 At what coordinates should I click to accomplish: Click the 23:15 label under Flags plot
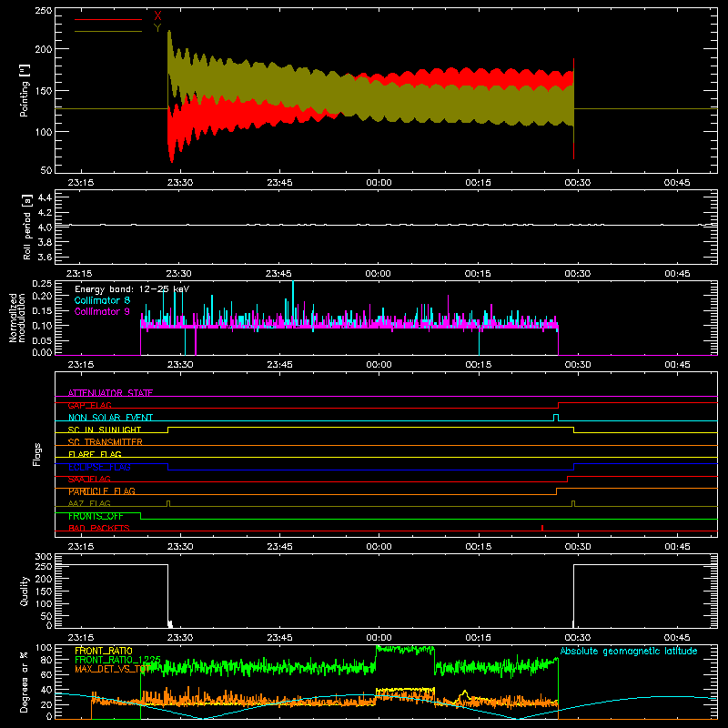point(81,547)
